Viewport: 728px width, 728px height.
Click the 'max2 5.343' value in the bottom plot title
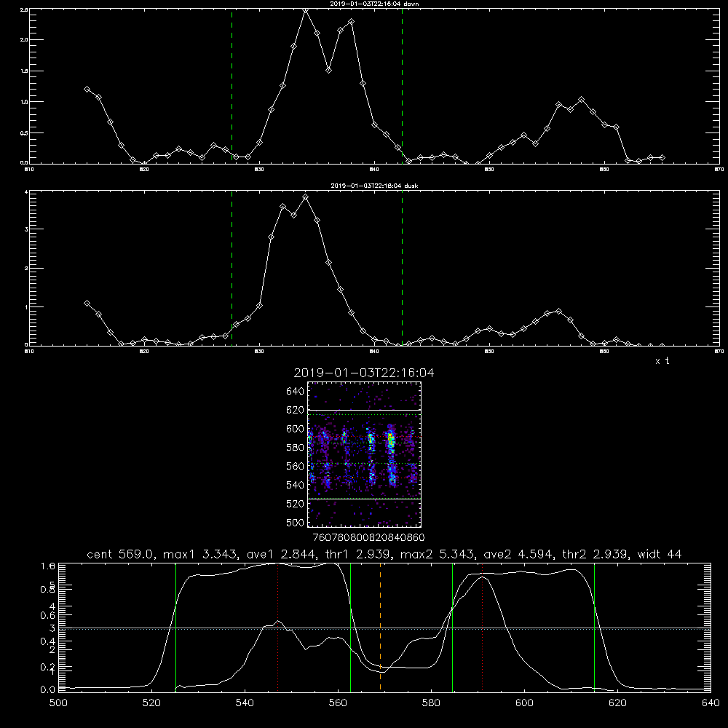coord(436,554)
